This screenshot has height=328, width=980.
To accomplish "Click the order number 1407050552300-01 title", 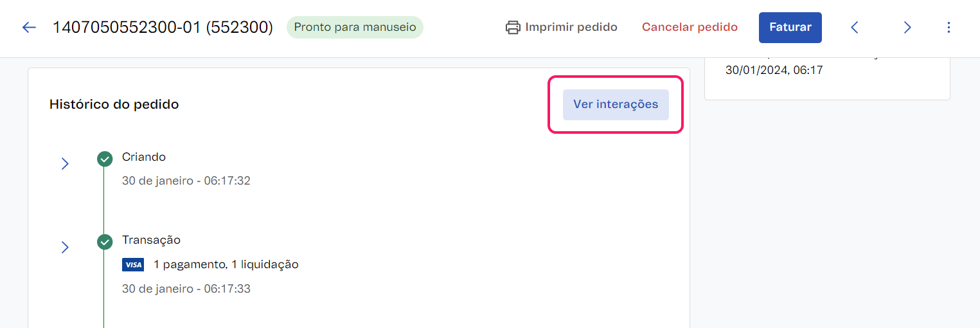I will (163, 27).
